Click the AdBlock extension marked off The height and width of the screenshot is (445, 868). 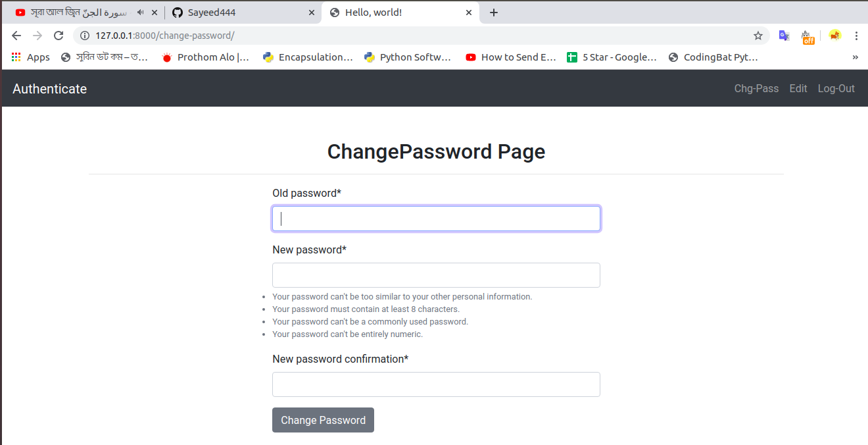(808, 36)
